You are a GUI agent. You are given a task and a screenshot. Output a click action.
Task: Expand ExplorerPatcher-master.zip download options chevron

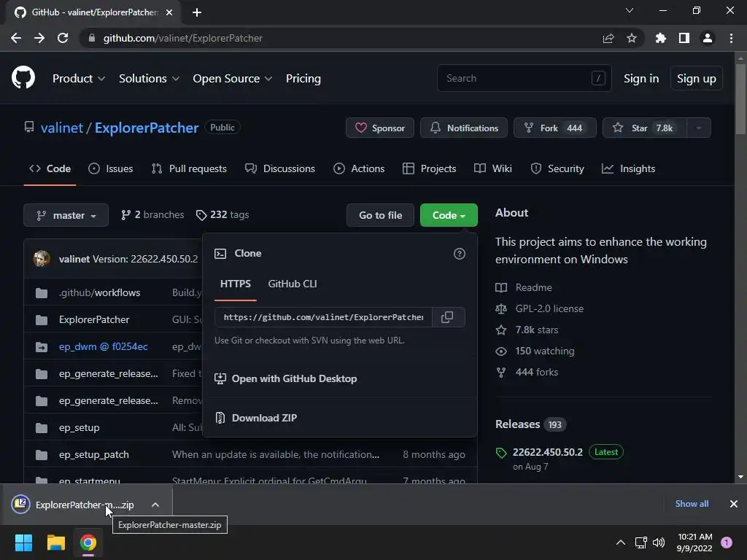(x=155, y=505)
